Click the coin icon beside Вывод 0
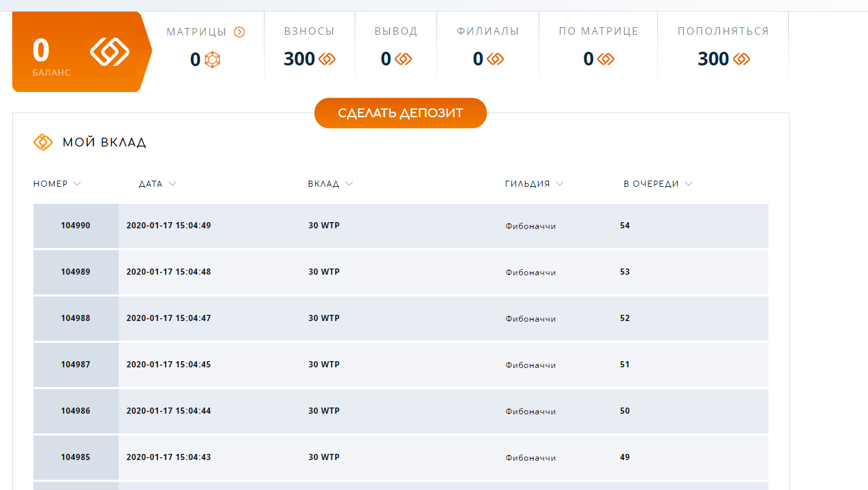 [404, 59]
